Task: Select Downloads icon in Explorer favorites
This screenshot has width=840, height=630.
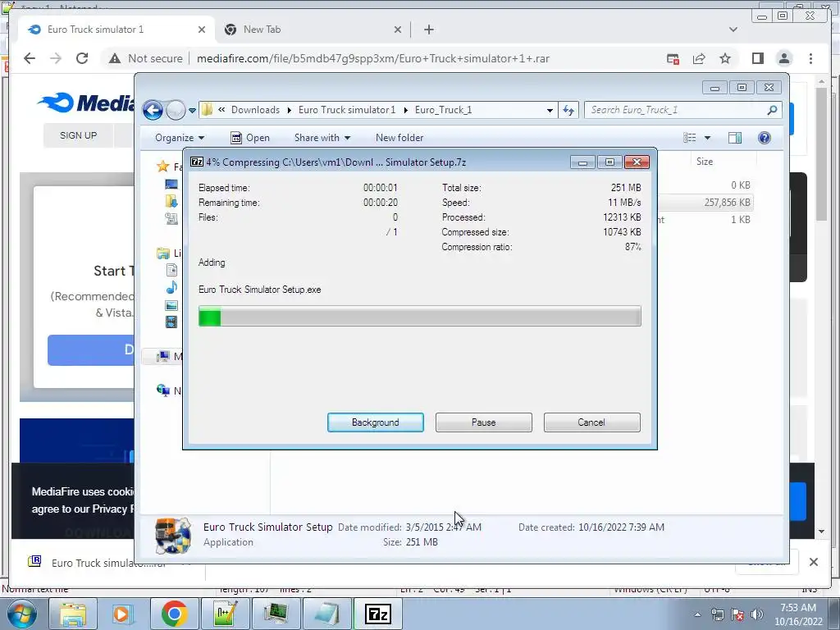Action: 171,201
